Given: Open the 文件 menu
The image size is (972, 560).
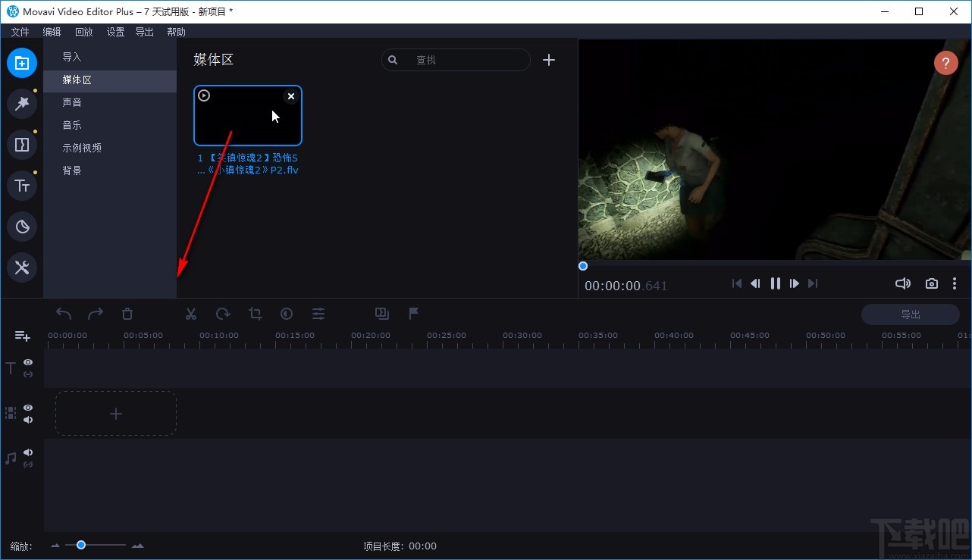Looking at the screenshot, I should [20, 32].
